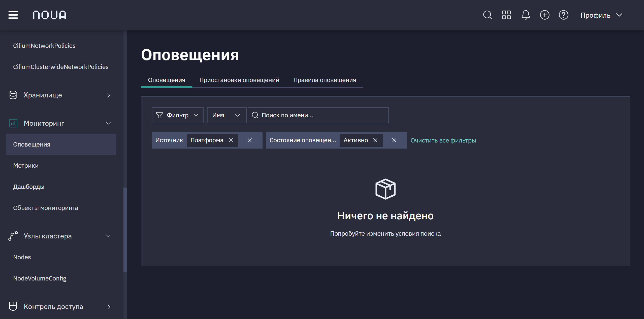The height and width of the screenshot is (319, 644).
Task: Click the magnifier in name search field
Action: (255, 115)
